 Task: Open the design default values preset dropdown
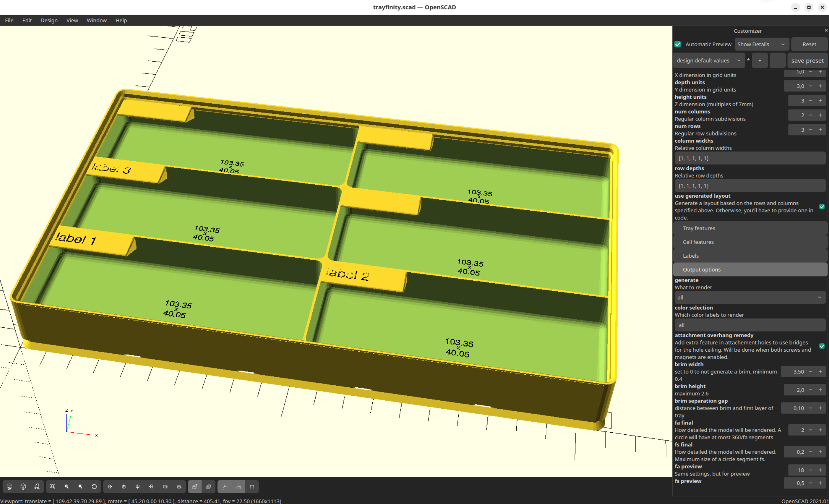(709, 61)
